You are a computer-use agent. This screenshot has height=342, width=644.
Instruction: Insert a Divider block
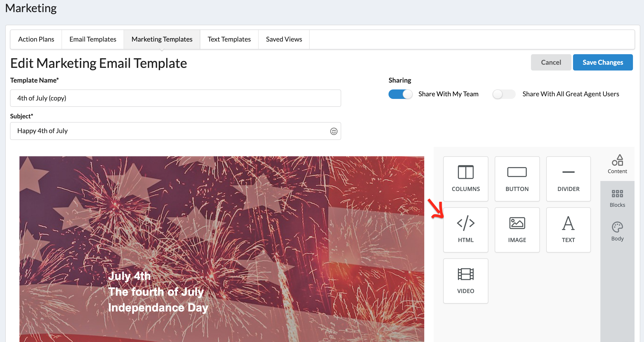pyautogui.click(x=568, y=179)
